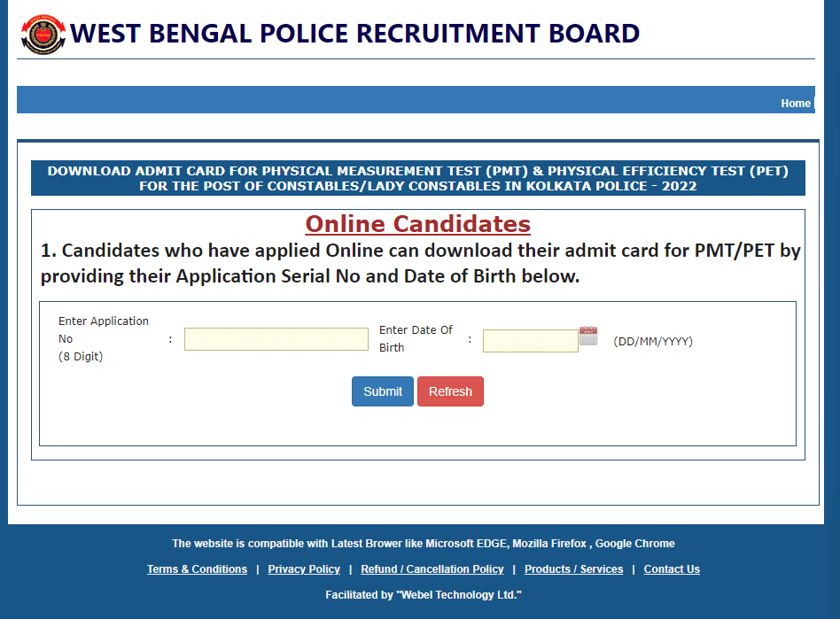This screenshot has width=840, height=619.
Task: Click the West Bengal Police Recruitment Board title
Action: [x=354, y=34]
